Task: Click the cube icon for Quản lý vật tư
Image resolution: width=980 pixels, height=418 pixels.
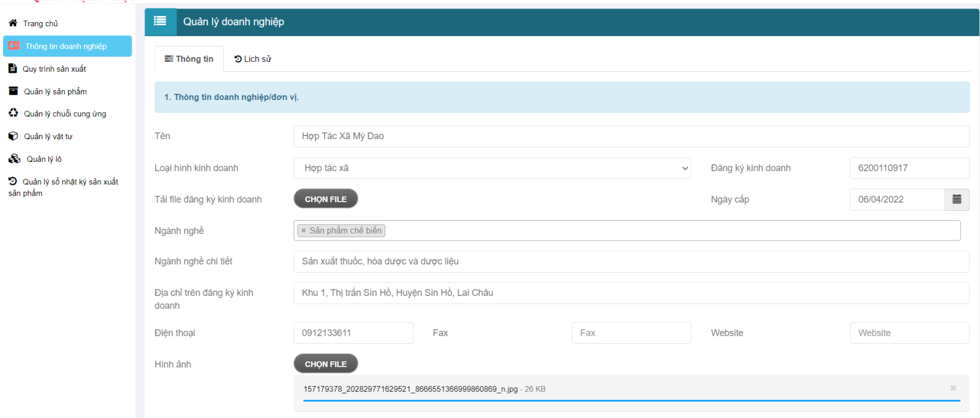Action: (x=13, y=136)
